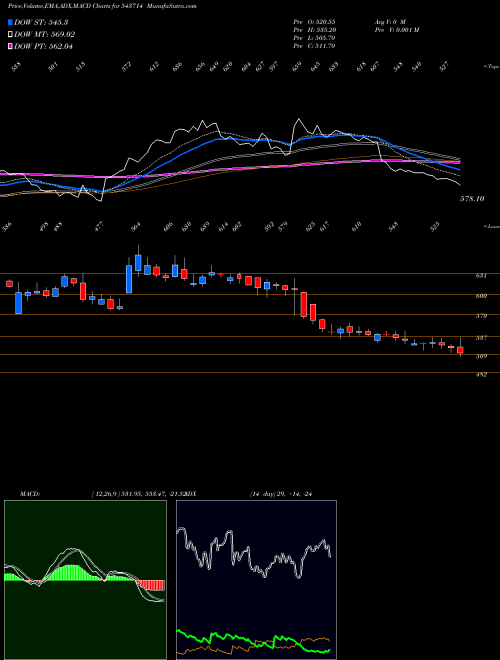Click the 579 price level label
Screen dimensions: 500x660
pyautogui.click(x=481, y=316)
